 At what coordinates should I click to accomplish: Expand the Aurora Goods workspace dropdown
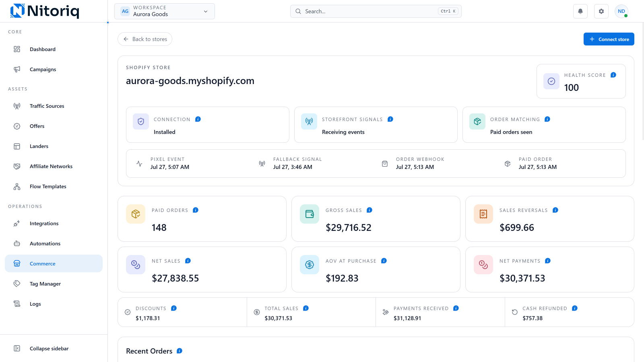coord(165,11)
